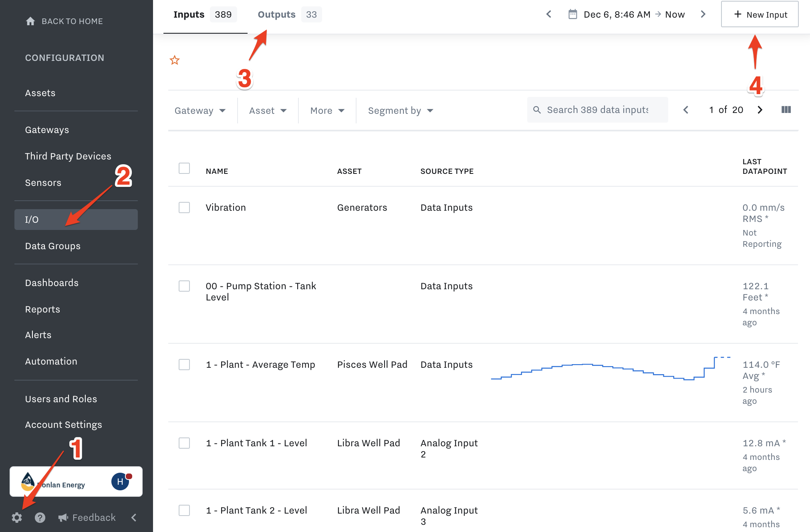Favorite this page with the star icon
Screen dimensions: 810x532
(x=175, y=60)
